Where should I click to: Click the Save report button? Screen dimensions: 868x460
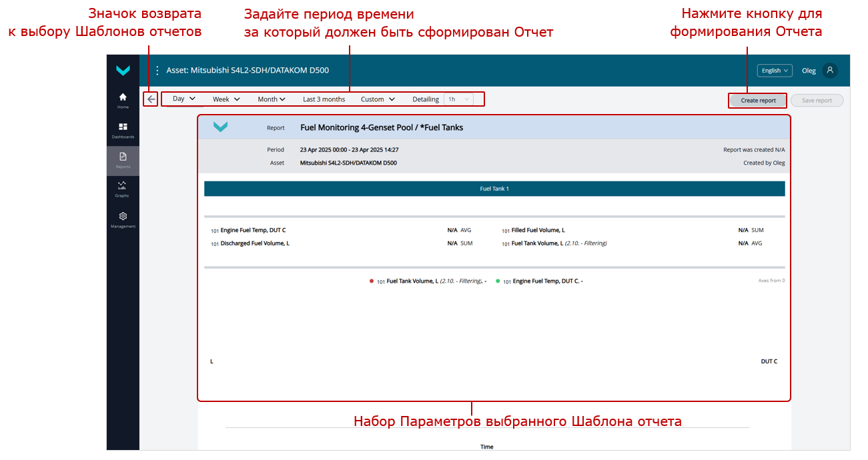tap(817, 99)
